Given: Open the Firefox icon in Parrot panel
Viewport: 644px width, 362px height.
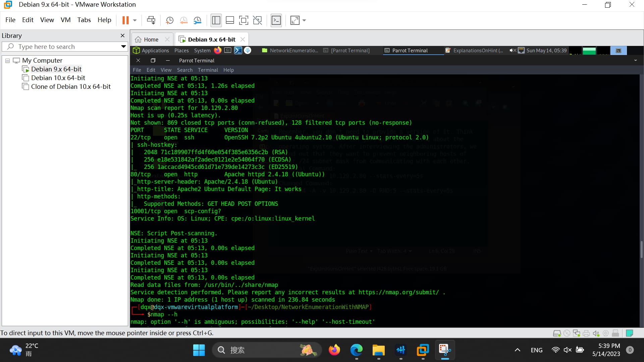Looking at the screenshot, I should 218,51.
